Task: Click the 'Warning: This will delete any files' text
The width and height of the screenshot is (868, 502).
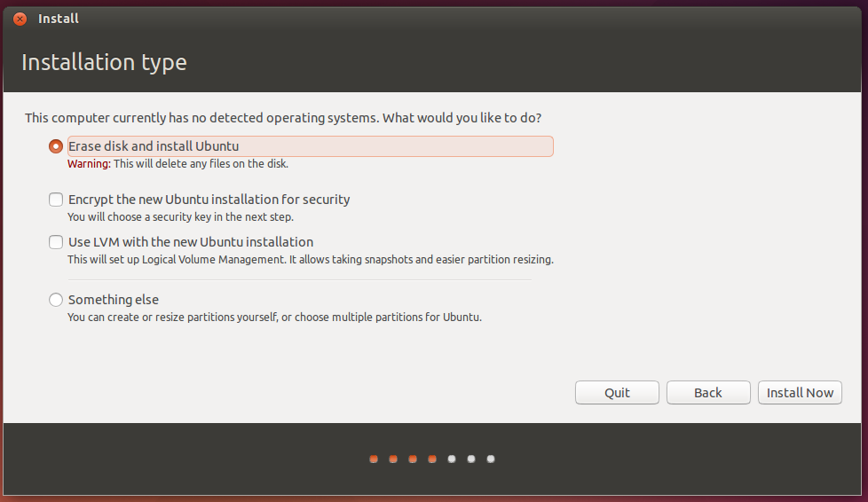Action: coord(178,164)
